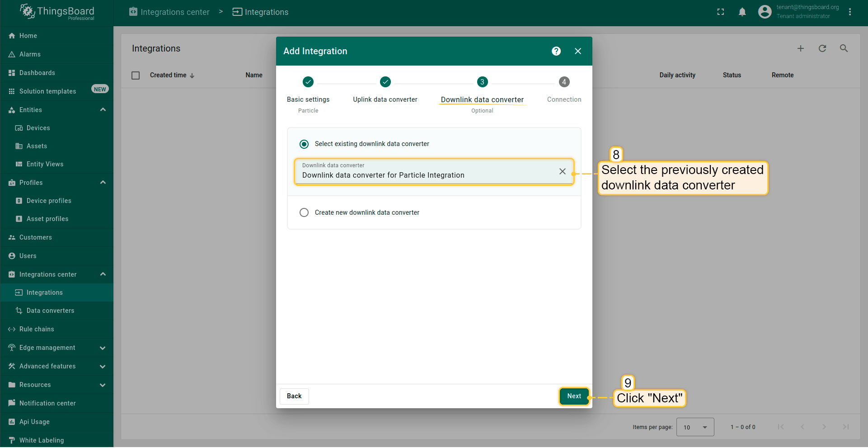Select existing downlink data converter radio
This screenshot has width=868, height=448.
pos(304,144)
